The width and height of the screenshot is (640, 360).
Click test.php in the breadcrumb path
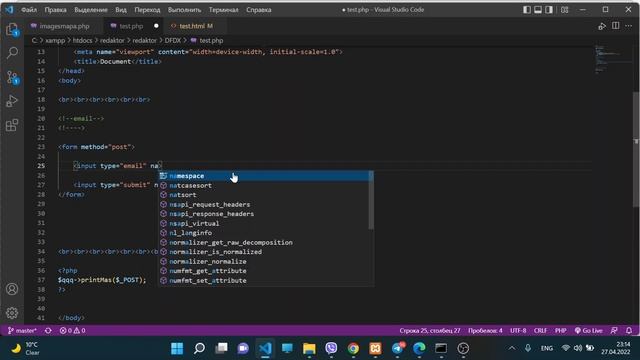[x=211, y=40]
